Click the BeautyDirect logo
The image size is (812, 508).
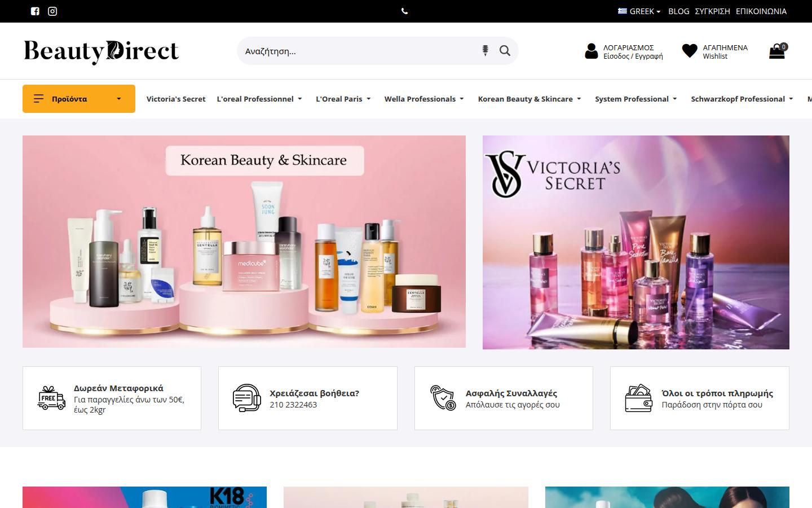point(101,51)
